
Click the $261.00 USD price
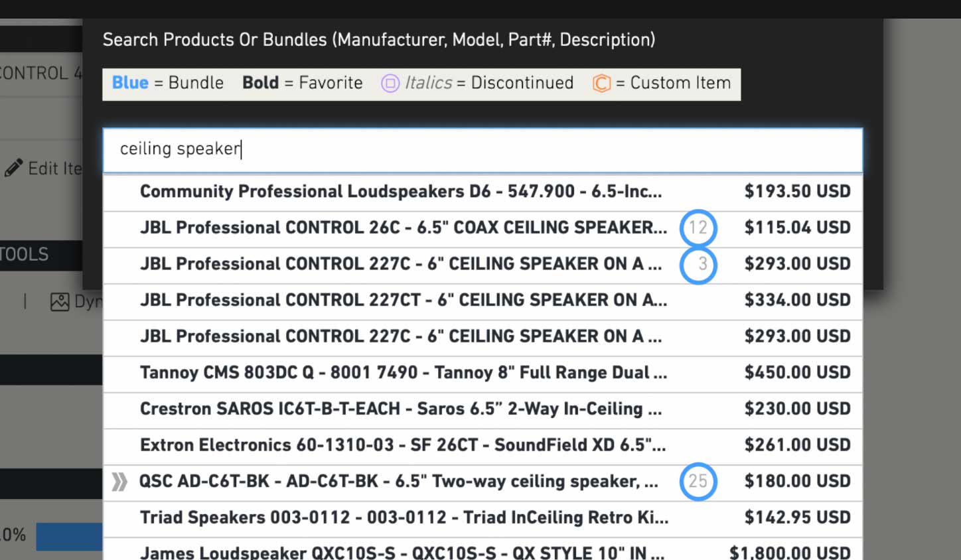pyautogui.click(x=797, y=446)
